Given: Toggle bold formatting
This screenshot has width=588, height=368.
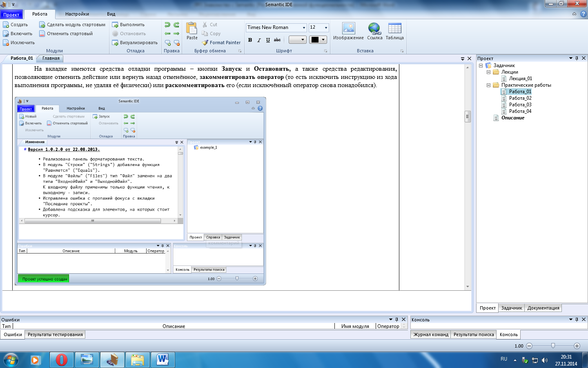Looking at the screenshot, I should (x=250, y=40).
